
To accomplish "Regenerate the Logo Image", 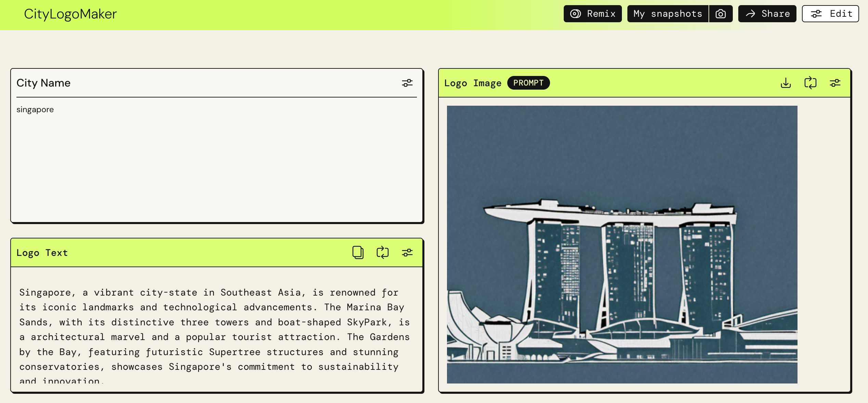I will (810, 83).
